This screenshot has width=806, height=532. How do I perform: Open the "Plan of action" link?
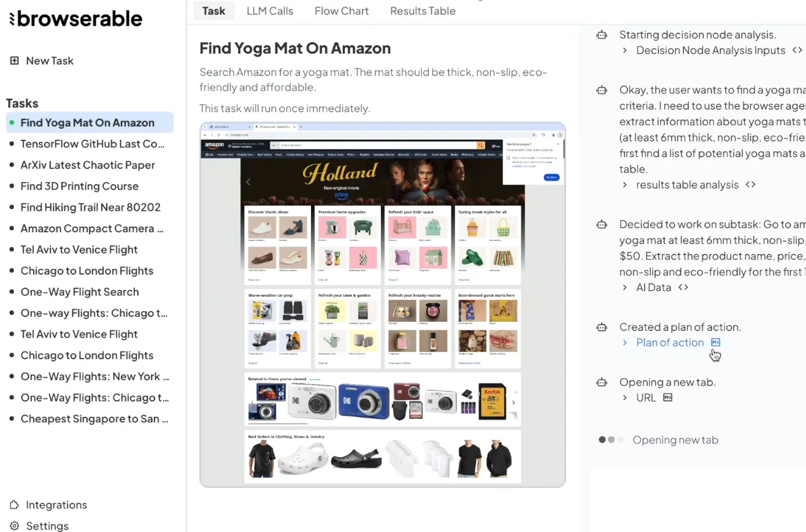670,343
